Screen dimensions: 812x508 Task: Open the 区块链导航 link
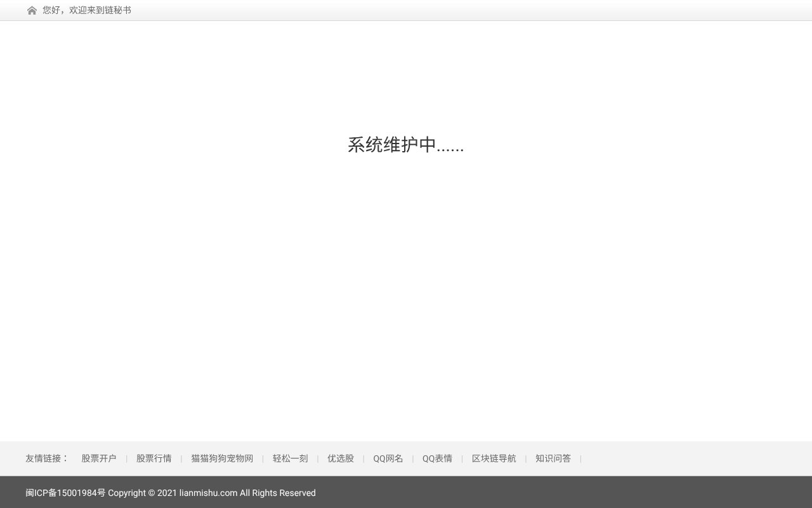[494, 458]
